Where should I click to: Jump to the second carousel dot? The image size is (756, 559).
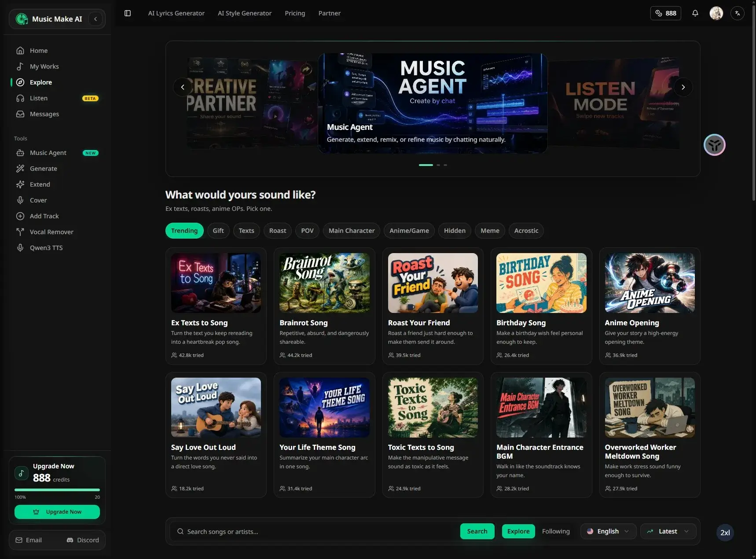click(438, 165)
